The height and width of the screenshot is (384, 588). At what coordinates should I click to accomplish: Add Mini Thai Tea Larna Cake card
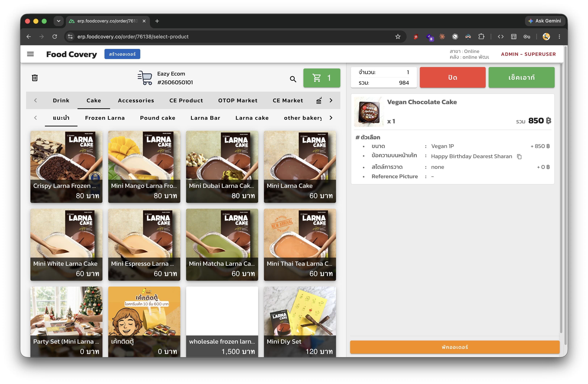point(300,245)
